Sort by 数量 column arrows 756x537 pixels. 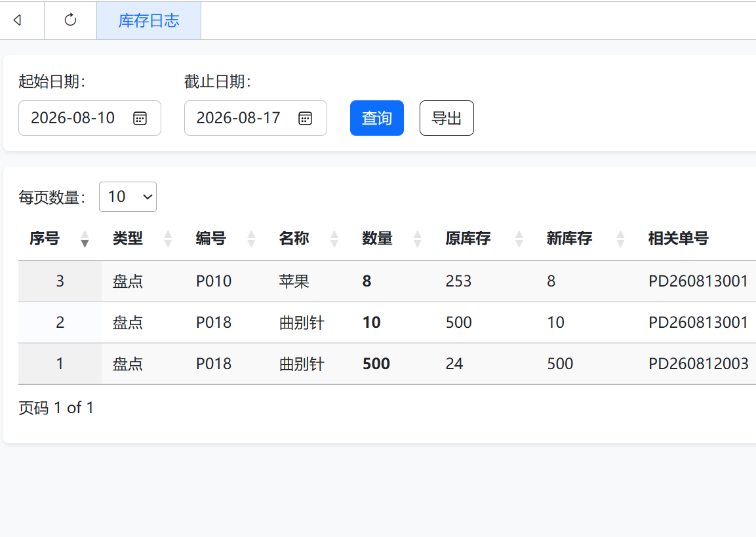point(418,239)
